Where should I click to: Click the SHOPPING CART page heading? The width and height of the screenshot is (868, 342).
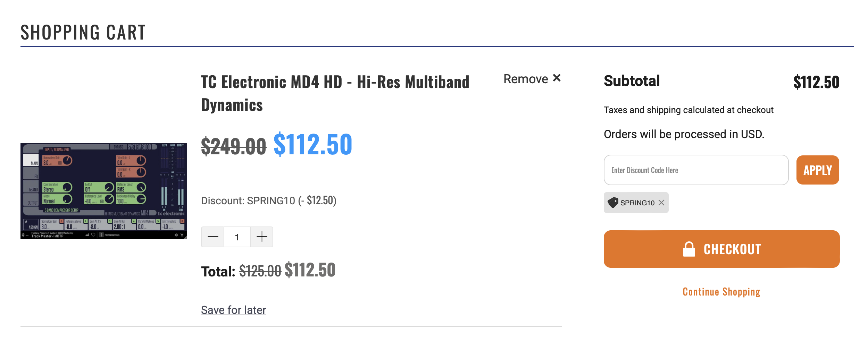[x=83, y=32]
